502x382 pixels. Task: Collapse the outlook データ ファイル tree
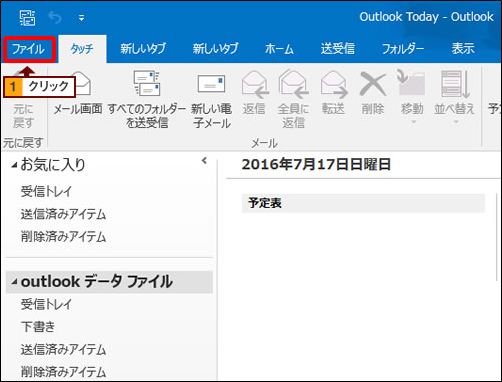(x=14, y=282)
